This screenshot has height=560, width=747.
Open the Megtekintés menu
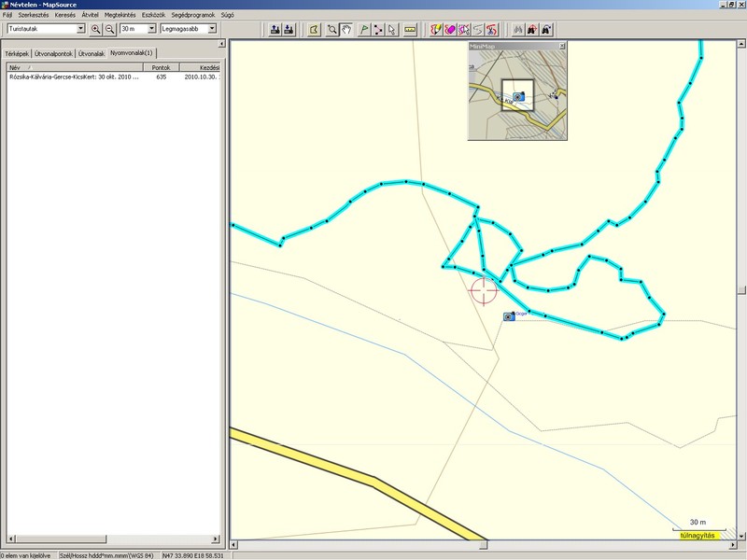pyautogui.click(x=119, y=15)
